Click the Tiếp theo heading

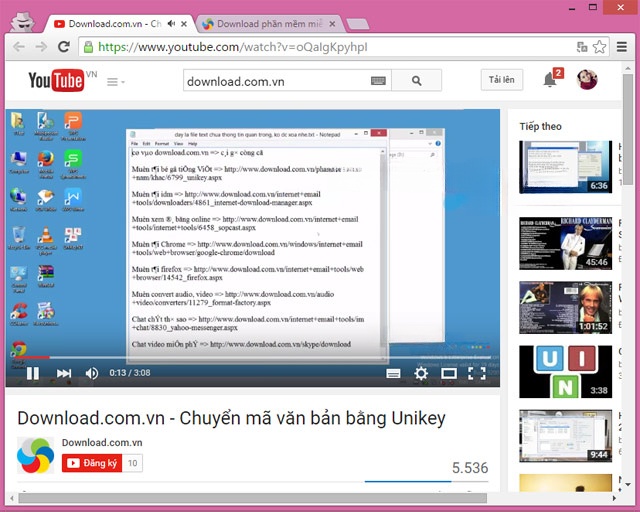(540, 127)
